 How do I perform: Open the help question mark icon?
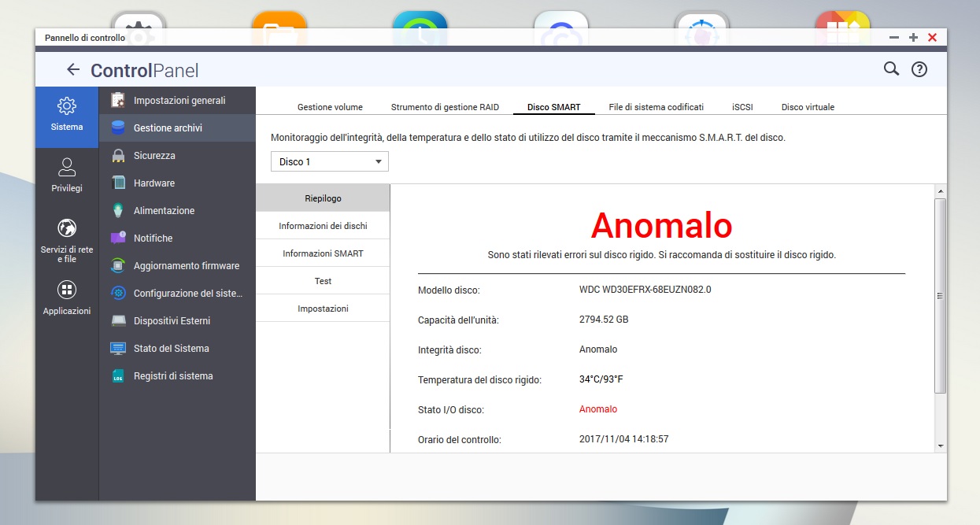[x=919, y=69]
